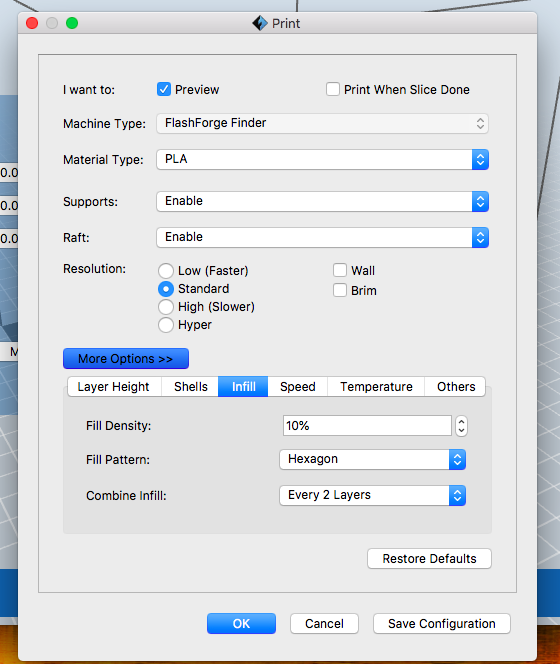Enable the Brim option

point(340,290)
